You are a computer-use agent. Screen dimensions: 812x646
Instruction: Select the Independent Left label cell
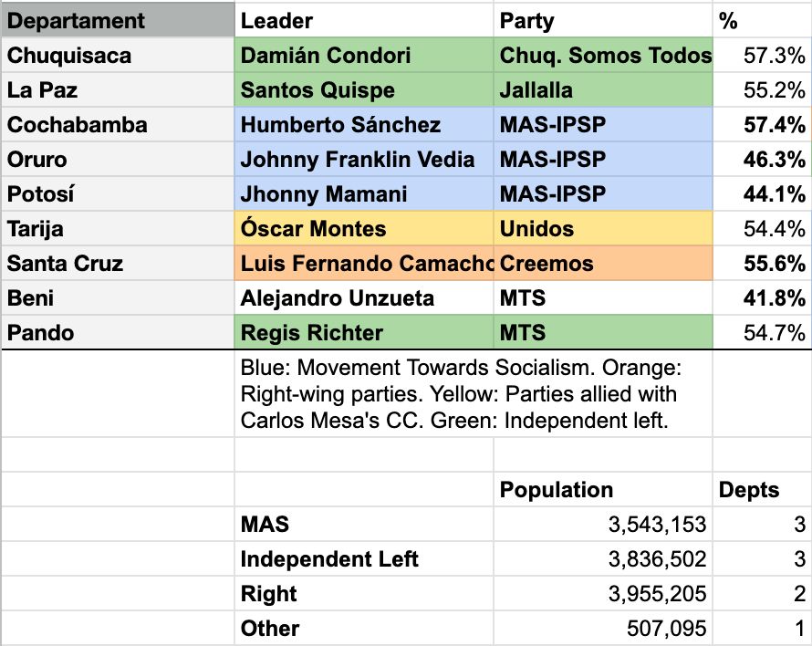[364, 559]
